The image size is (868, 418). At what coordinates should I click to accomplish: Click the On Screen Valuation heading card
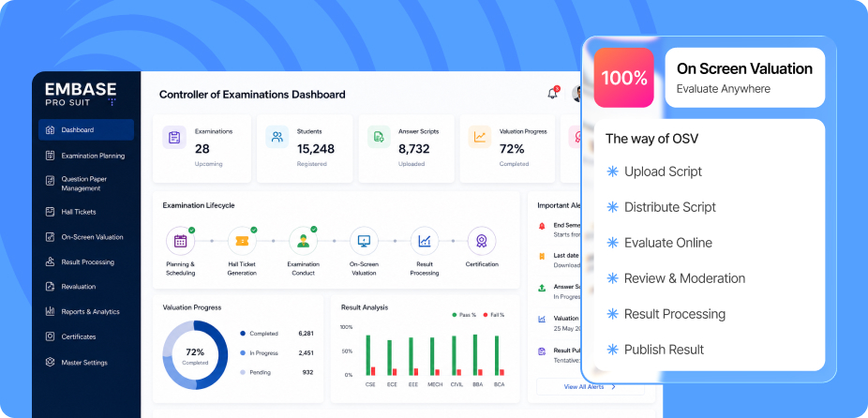click(745, 78)
